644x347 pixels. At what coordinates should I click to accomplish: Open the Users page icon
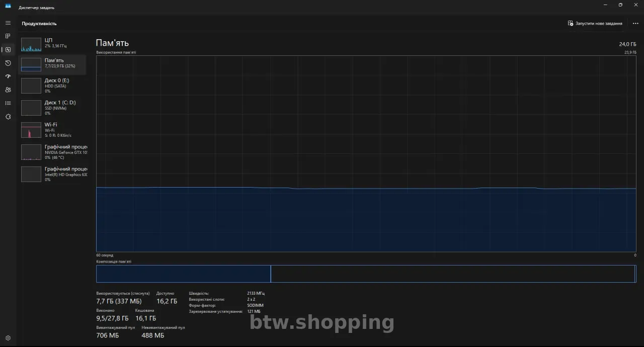pyautogui.click(x=8, y=90)
